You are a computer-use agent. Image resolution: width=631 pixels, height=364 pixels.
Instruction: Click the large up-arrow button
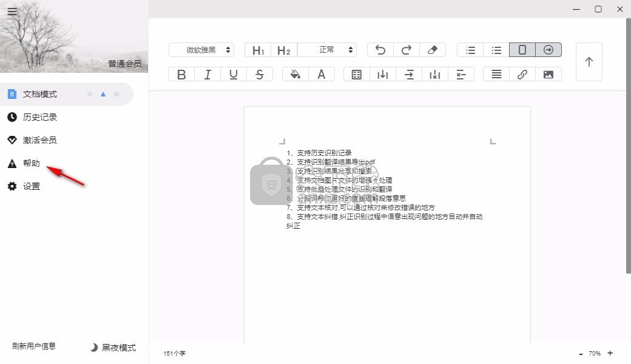(x=589, y=62)
